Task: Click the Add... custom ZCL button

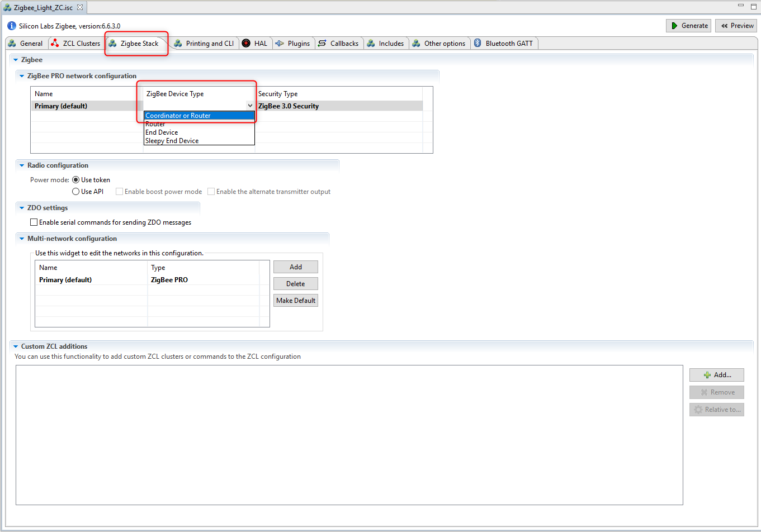Action: click(717, 375)
